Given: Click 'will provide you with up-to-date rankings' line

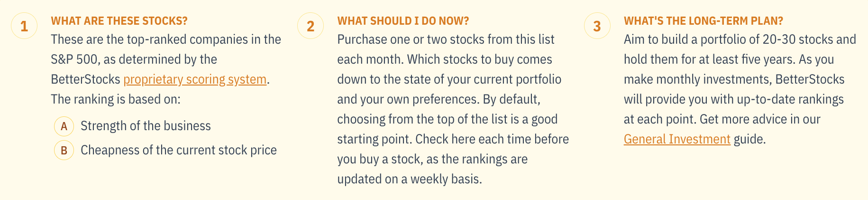Looking at the screenshot, I should 734,99.
